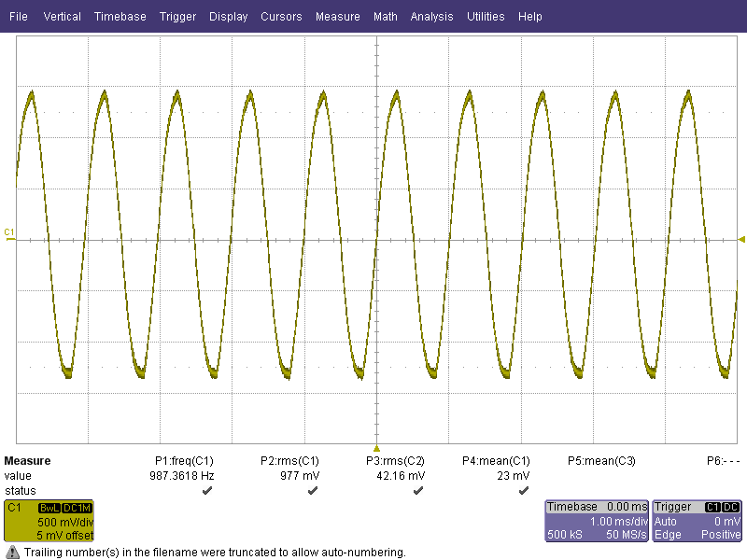
Task: Click the 50 MS/s sample rate
Action: click(626, 535)
